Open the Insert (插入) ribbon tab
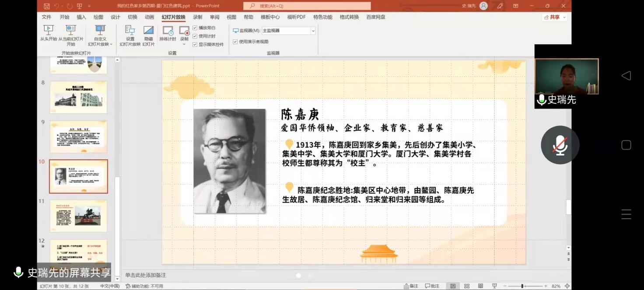 pyautogui.click(x=81, y=17)
